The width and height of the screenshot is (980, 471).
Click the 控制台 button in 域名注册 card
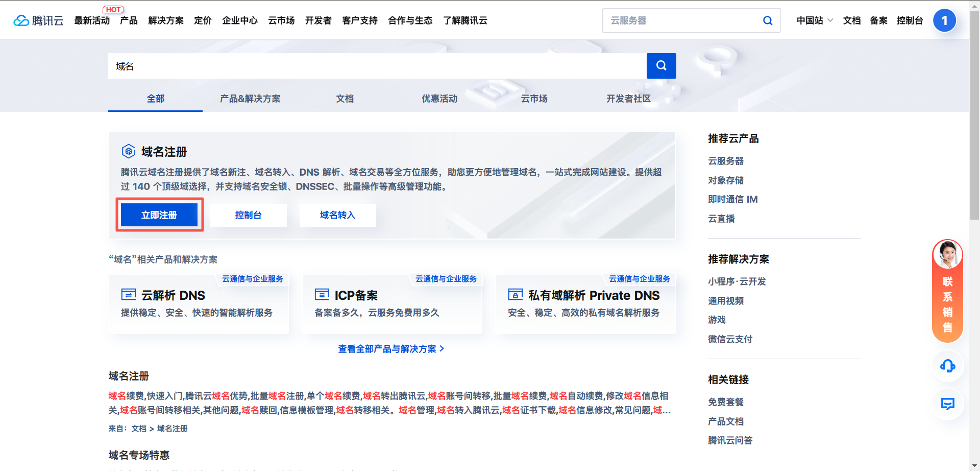click(x=249, y=215)
